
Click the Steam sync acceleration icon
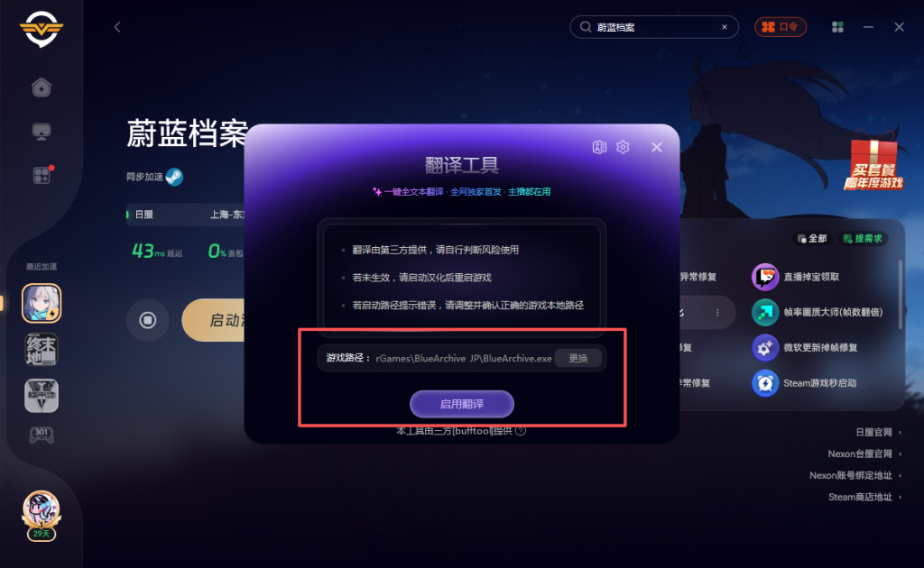[x=174, y=177]
